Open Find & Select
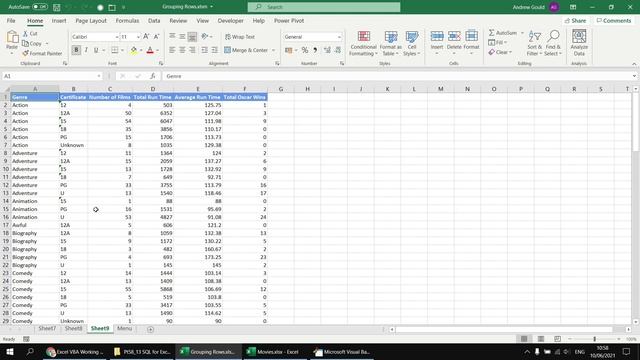The height and width of the screenshot is (360, 640). click(x=553, y=43)
